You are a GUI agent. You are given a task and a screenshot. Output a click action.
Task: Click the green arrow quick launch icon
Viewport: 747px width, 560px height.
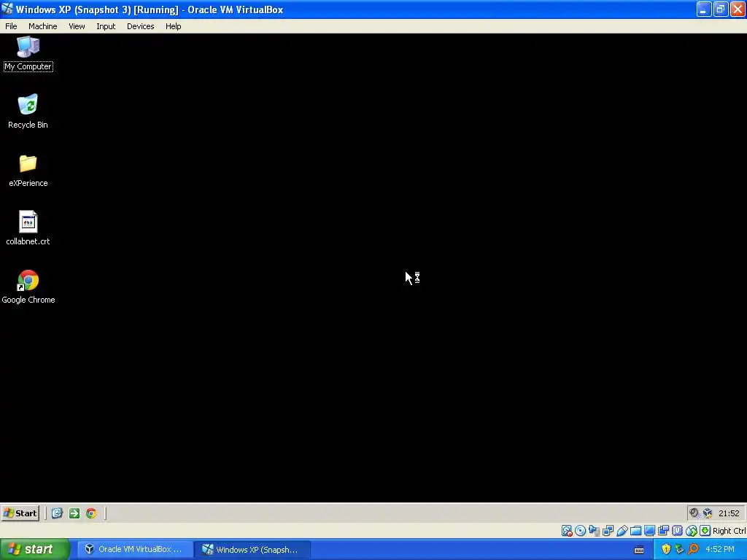tap(74, 513)
